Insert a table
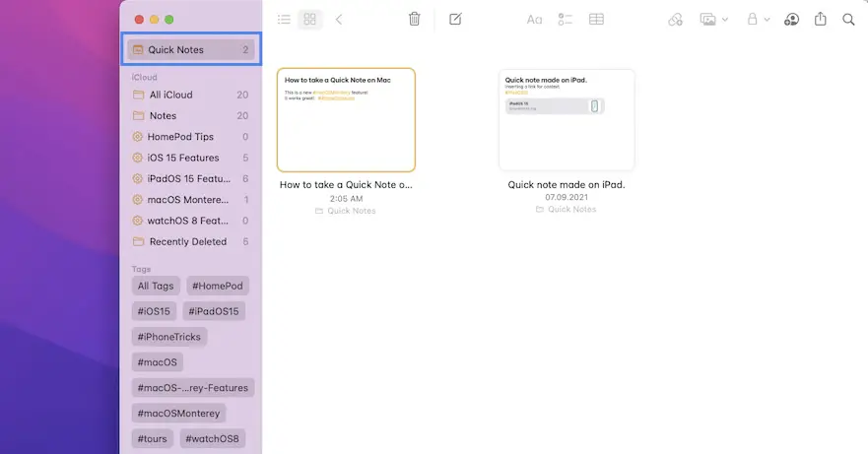The height and width of the screenshot is (454, 868). [x=596, y=20]
